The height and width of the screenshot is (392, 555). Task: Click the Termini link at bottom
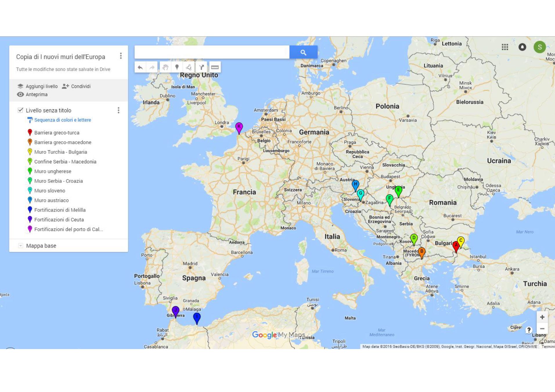[548, 346]
